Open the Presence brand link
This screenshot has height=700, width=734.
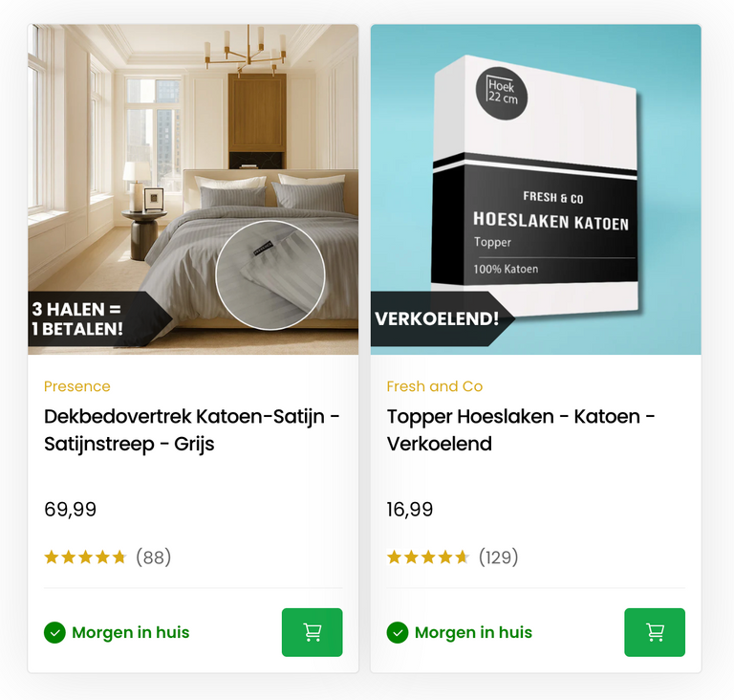[77, 386]
